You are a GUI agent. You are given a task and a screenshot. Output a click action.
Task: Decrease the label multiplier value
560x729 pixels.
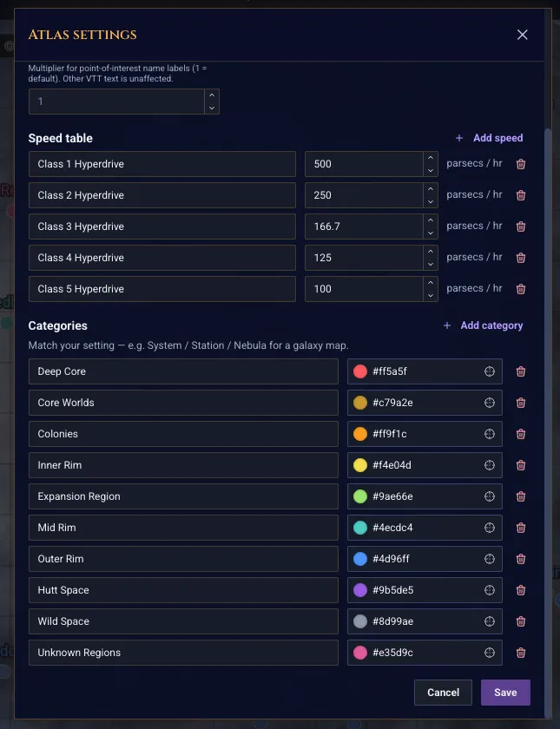tap(212, 108)
